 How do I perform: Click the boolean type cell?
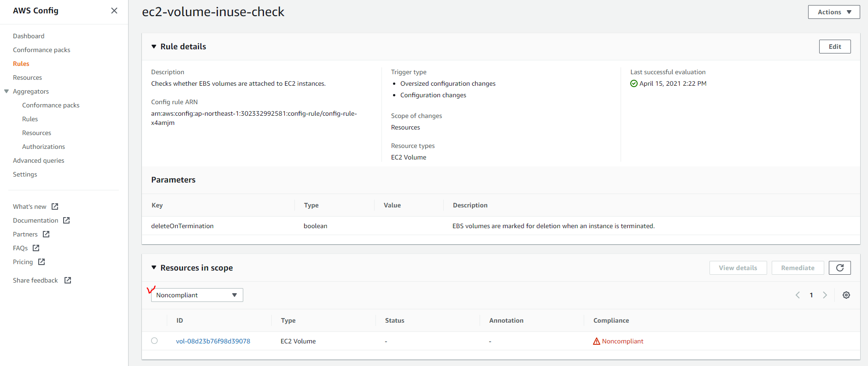click(x=316, y=226)
